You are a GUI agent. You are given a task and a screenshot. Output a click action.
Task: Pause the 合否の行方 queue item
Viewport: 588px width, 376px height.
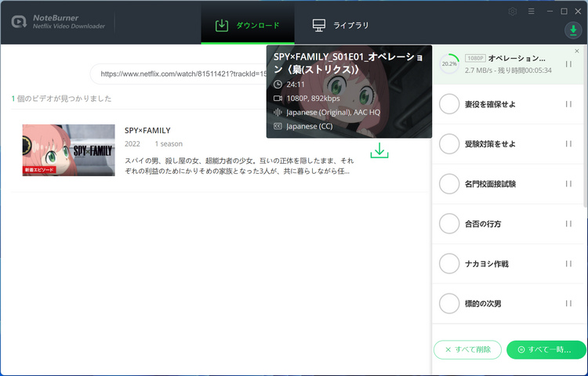coord(568,223)
